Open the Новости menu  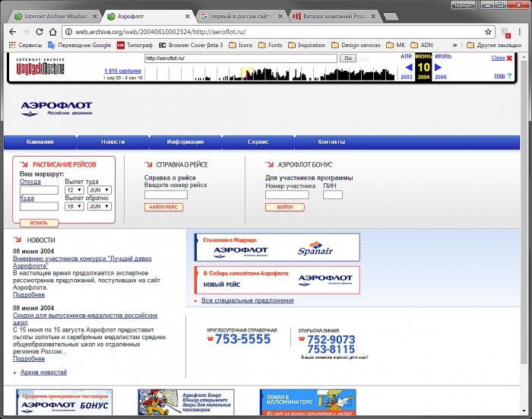tap(112, 142)
